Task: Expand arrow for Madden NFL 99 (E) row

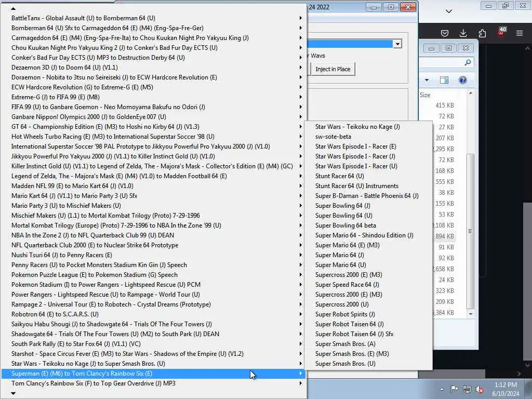Action: pos(301,186)
